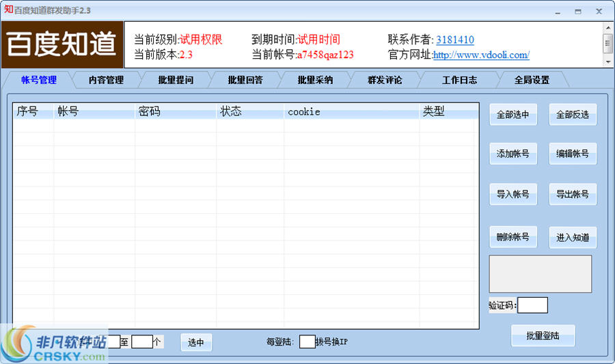The height and width of the screenshot is (364, 615).
Task: Minimize the 百度知道群发助手 window
Action: [558, 12]
